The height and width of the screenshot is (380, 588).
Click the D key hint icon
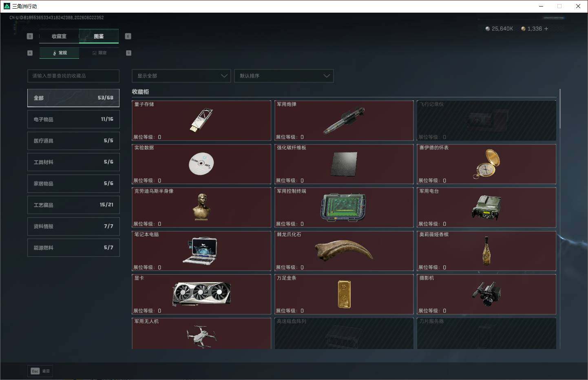(128, 53)
